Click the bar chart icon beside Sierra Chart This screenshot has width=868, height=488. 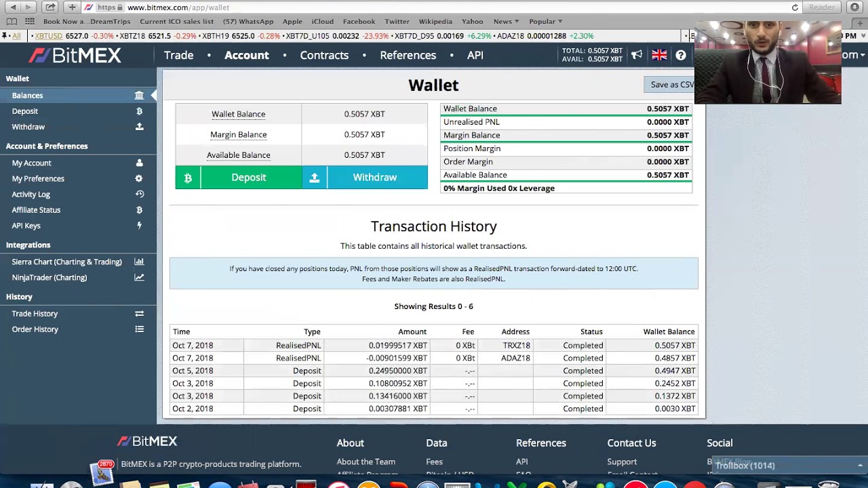(139, 262)
